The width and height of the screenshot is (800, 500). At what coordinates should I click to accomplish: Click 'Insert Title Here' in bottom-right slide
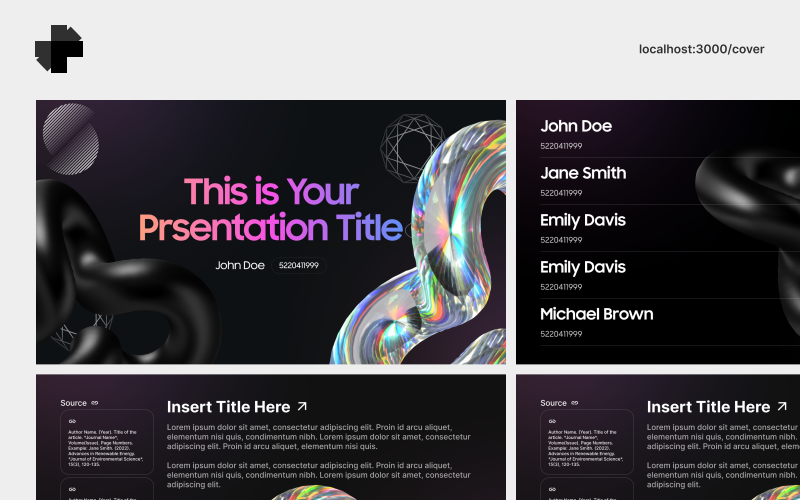point(709,407)
